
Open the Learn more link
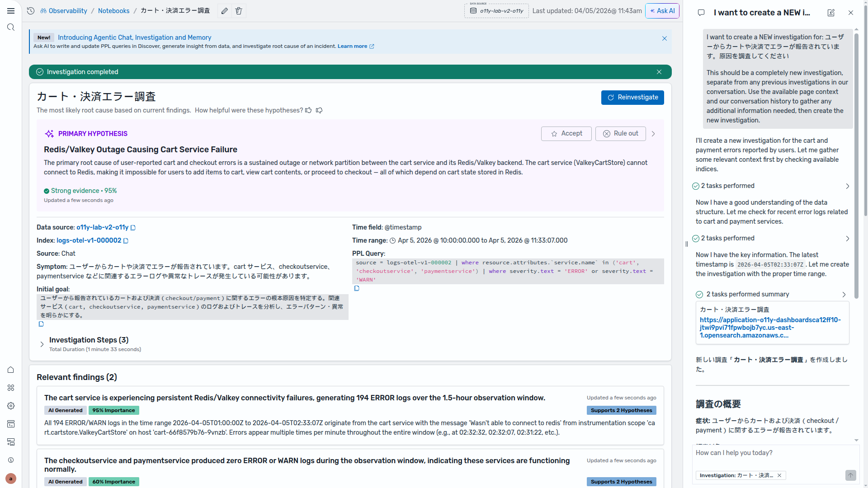coord(356,46)
